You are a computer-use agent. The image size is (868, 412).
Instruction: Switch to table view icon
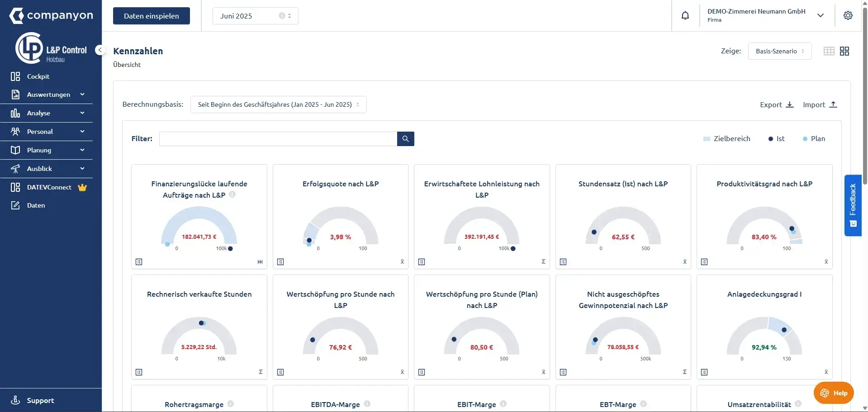[829, 51]
